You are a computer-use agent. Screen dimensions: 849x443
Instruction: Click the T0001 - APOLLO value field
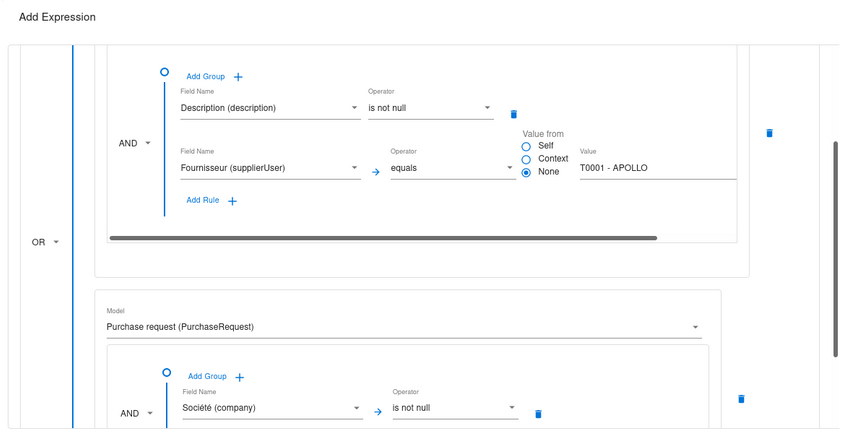(657, 168)
